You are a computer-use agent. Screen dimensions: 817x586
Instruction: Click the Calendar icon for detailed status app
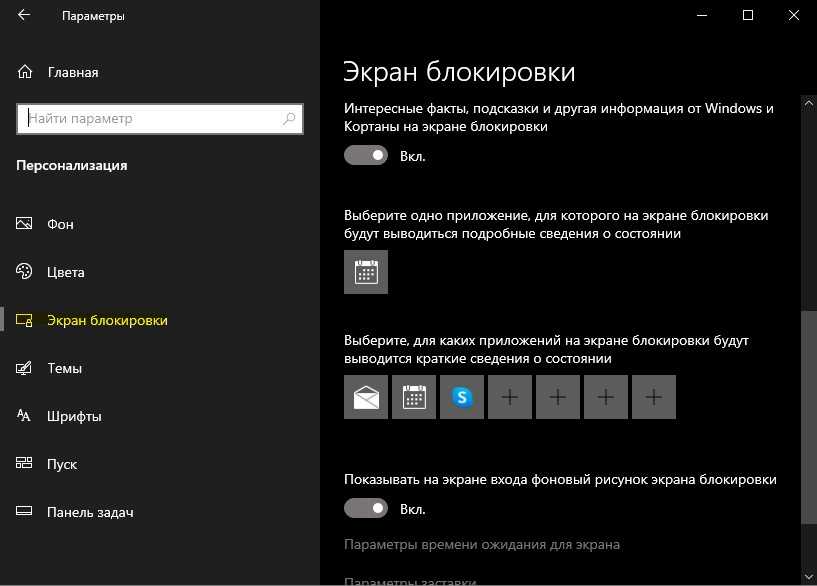coord(366,272)
